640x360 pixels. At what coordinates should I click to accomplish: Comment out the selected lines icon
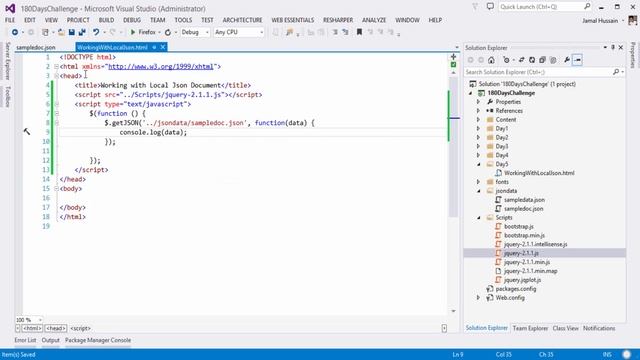click(335, 32)
